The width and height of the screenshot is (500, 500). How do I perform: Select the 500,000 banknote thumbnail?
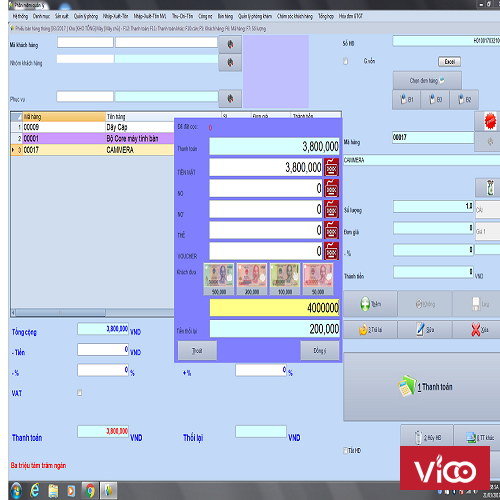219,279
